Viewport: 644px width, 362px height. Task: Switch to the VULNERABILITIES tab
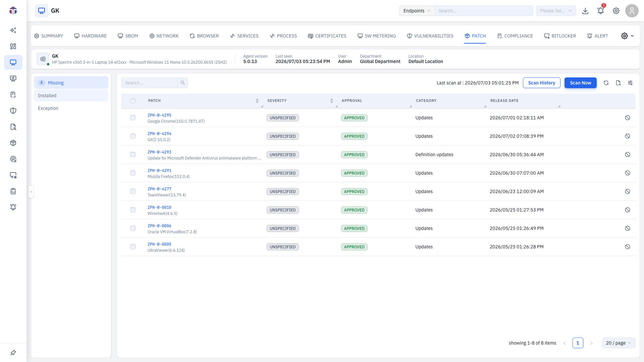click(430, 36)
